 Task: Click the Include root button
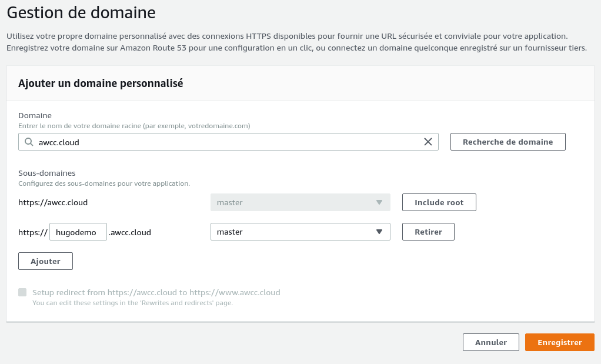coord(439,202)
